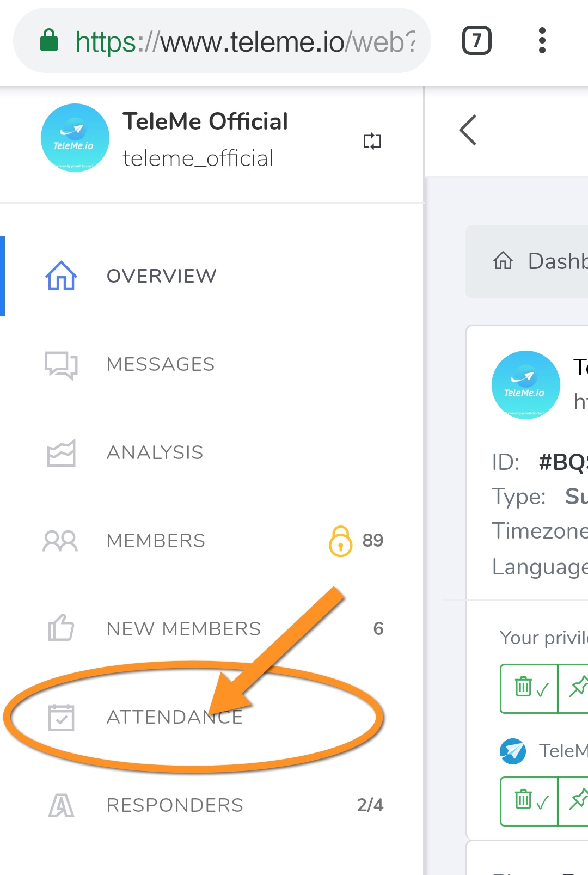Screen dimensions: 588x875
Task: Click the switch group icon beside TeleMe Official
Action: point(372,141)
